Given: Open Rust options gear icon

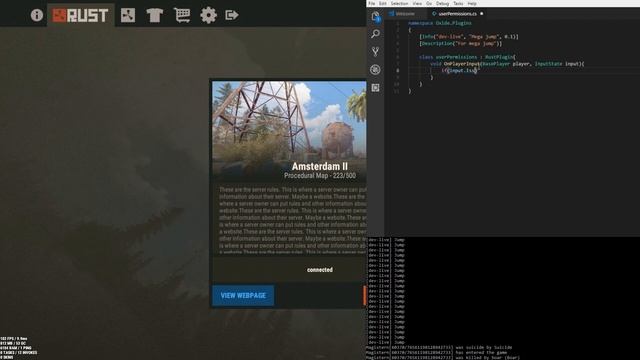Looking at the screenshot, I should 208,15.
